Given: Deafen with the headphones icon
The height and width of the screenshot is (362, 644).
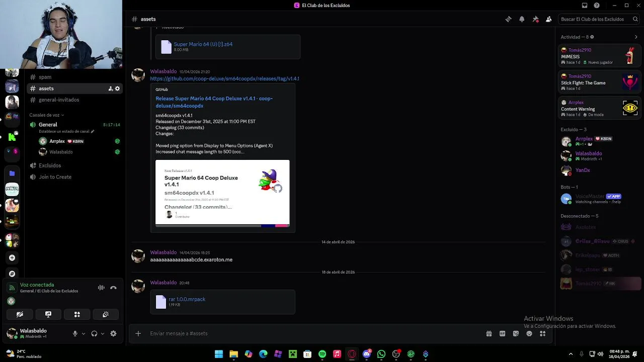Looking at the screenshot, I should 94,333.
